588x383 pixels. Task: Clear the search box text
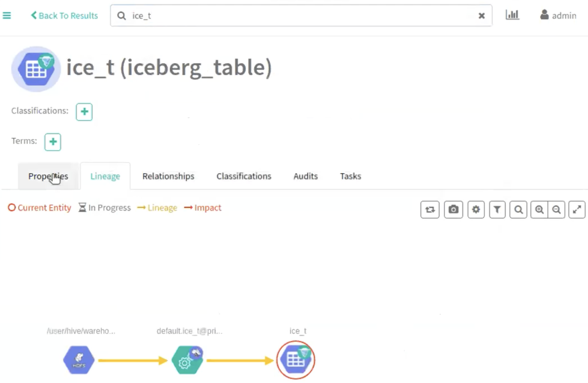481,16
